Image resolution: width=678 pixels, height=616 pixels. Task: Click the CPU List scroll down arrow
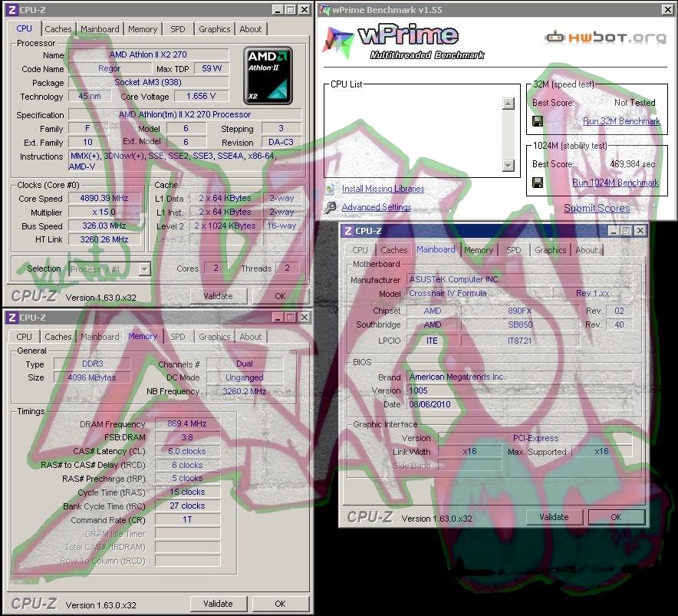click(509, 165)
